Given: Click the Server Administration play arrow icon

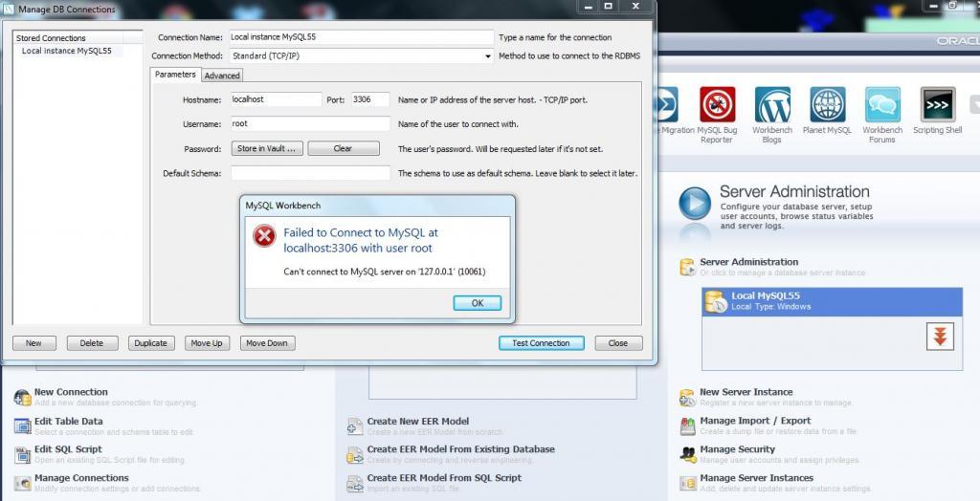Looking at the screenshot, I should coord(695,204).
